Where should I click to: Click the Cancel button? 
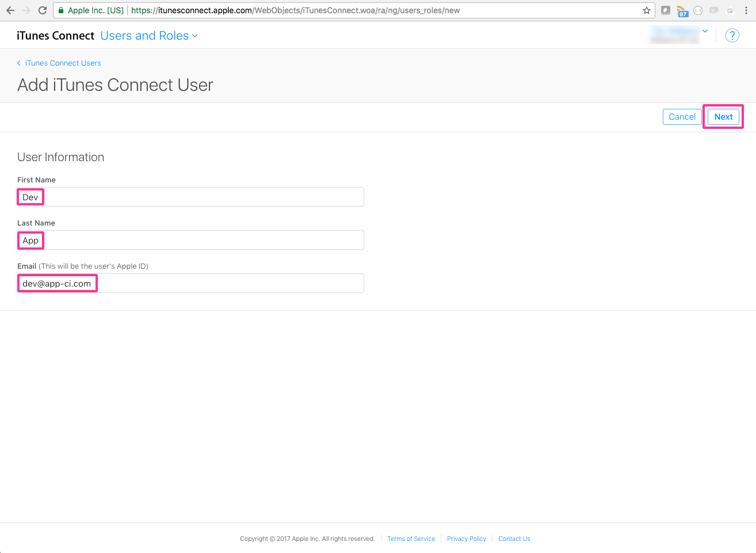pyautogui.click(x=682, y=117)
